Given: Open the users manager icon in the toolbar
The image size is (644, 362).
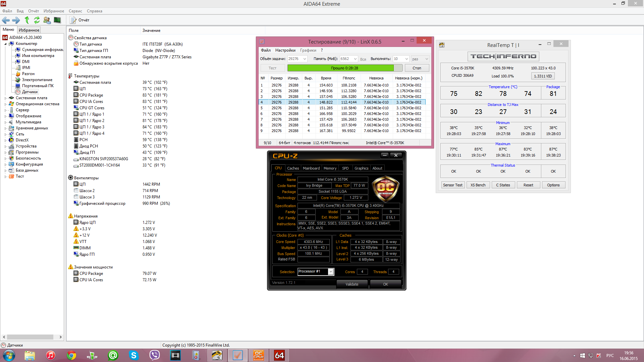Looking at the screenshot, I should pos(47,20).
